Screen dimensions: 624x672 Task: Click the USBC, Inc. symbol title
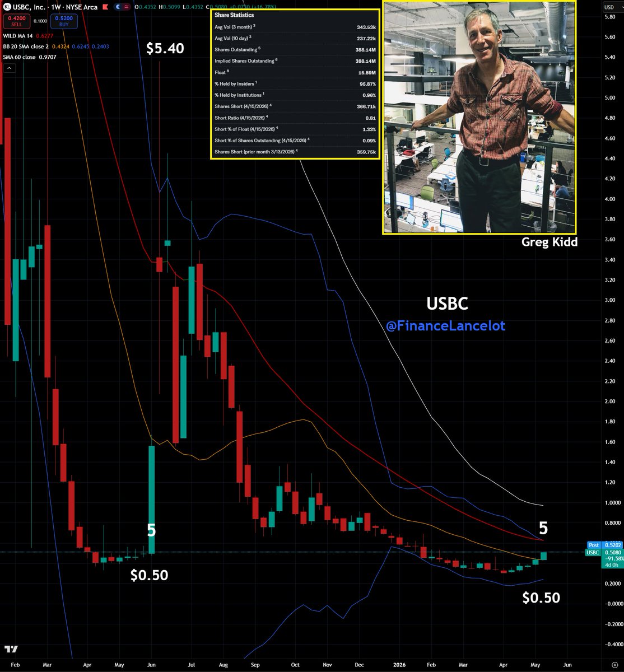click(30, 7)
